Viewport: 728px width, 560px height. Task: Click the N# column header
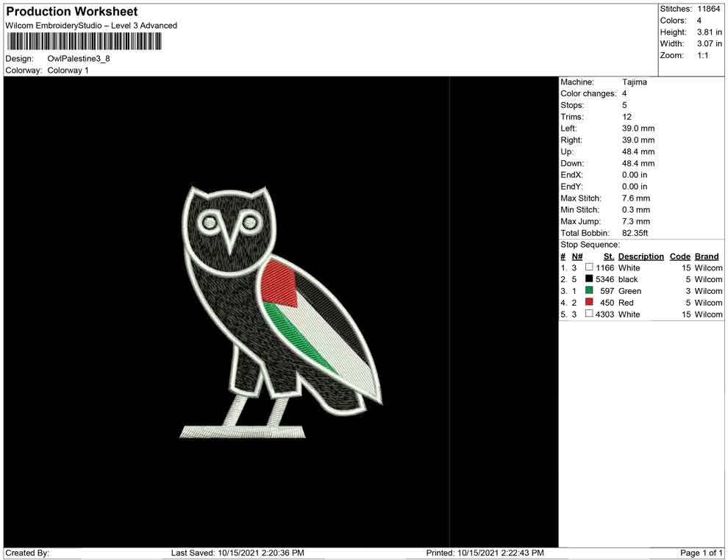point(577,256)
